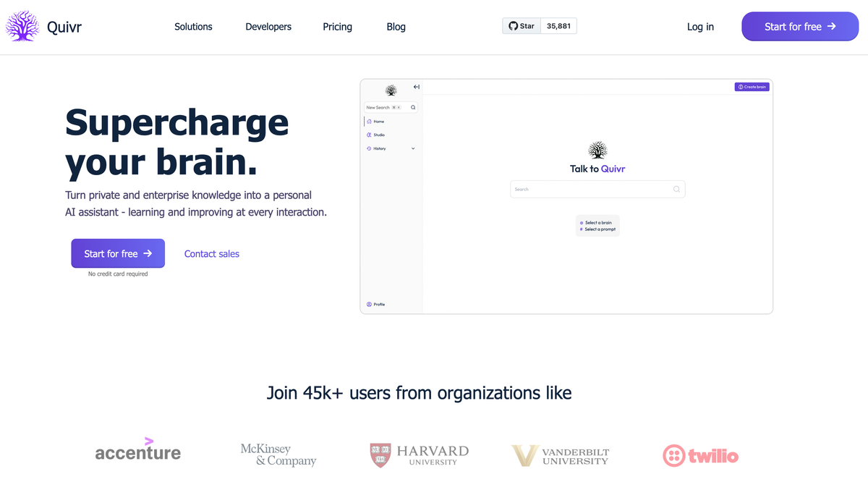Open the Blog page
Image resolution: width=868 pixels, height=495 pixels.
click(x=396, y=27)
